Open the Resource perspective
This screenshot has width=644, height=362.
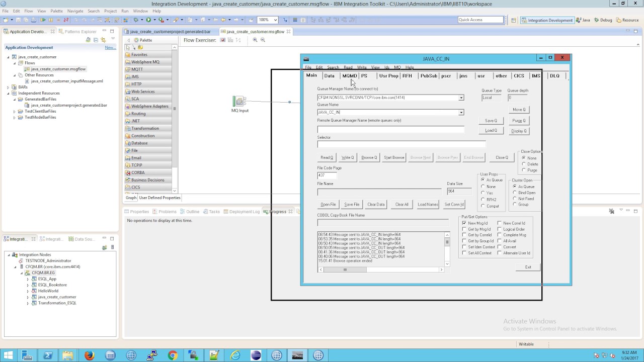626,20
